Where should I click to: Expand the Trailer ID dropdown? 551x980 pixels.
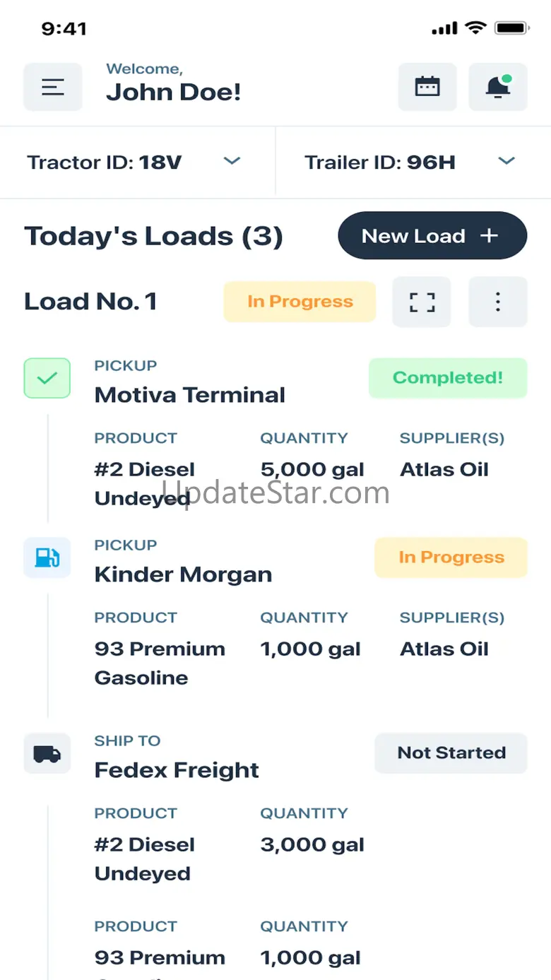click(x=506, y=162)
